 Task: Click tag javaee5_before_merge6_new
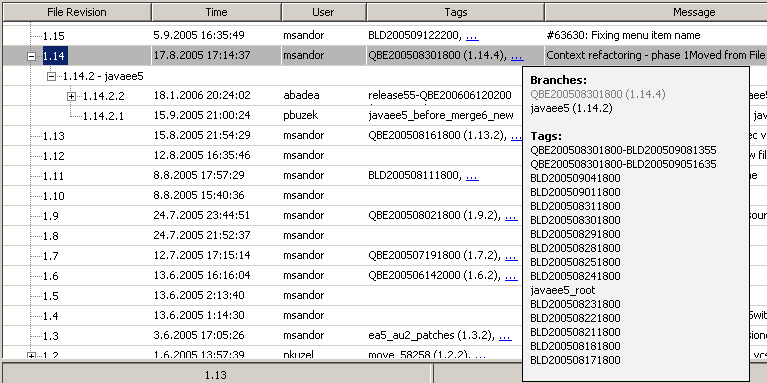(x=441, y=115)
